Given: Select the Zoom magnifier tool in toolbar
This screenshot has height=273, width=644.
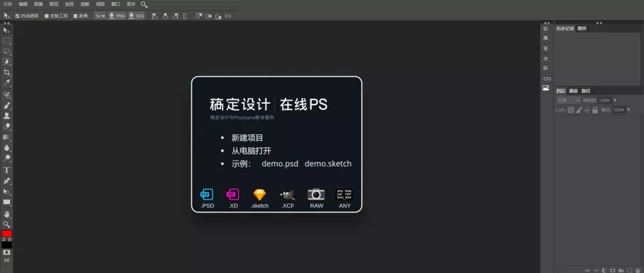Looking at the screenshot, I should click(6, 224).
